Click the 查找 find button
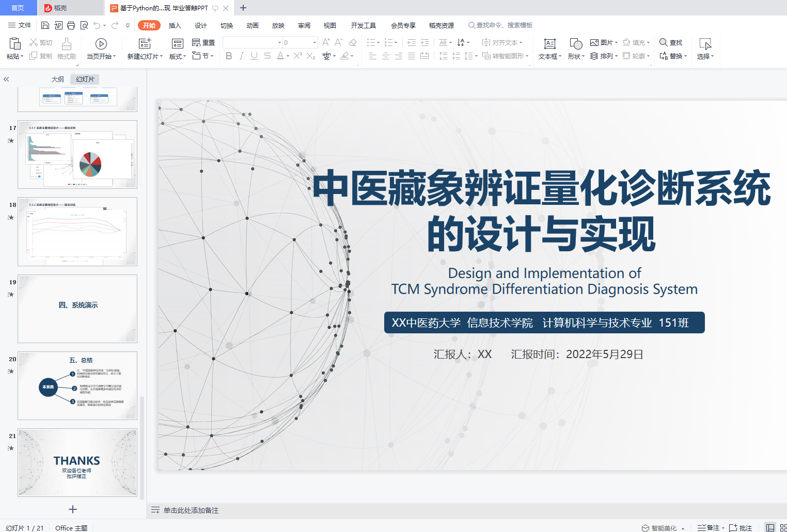This screenshot has height=532, width=787. (671, 42)
